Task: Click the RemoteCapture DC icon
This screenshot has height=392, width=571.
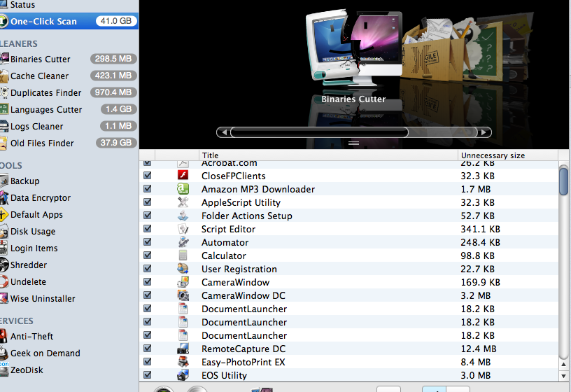Action: pos(183,349)
